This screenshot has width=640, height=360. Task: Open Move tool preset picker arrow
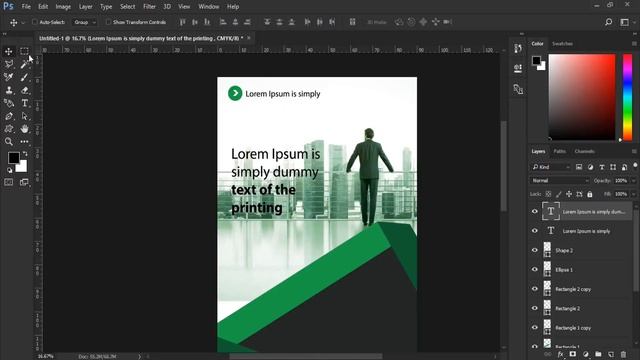(x=23, y=22)
